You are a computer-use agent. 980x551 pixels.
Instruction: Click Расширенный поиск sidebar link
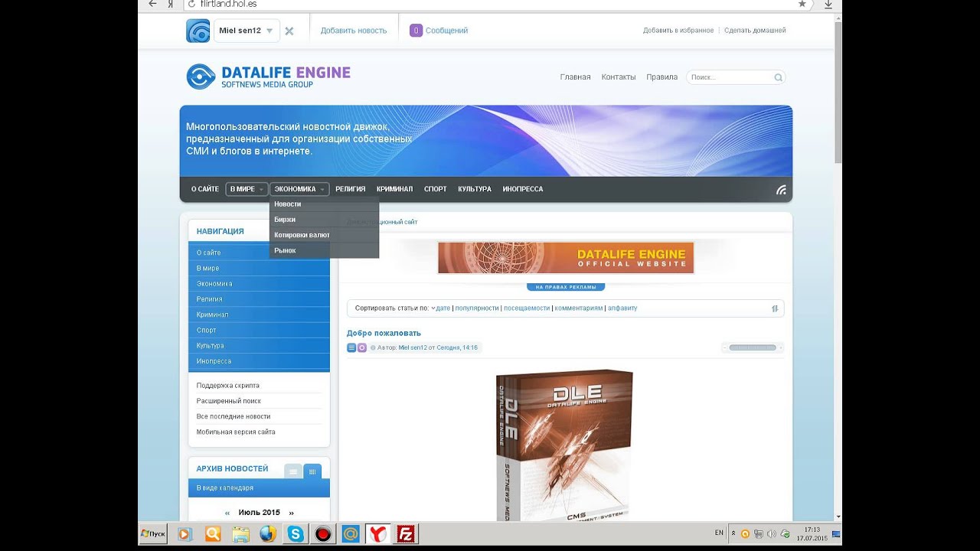pyautogui.click(x=229, y=401)
